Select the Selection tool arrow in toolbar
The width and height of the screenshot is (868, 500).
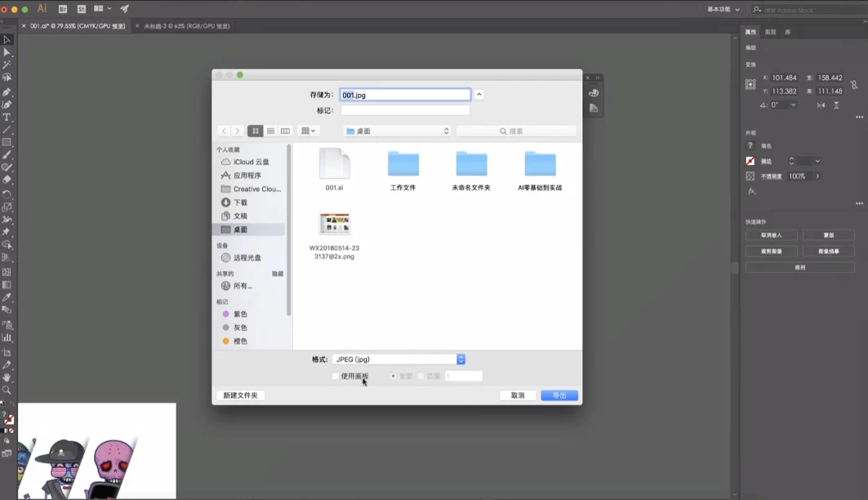(8, 38)
